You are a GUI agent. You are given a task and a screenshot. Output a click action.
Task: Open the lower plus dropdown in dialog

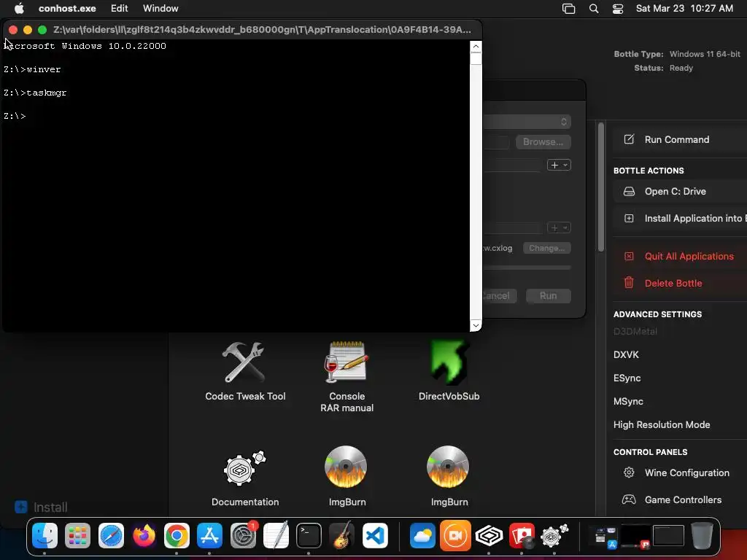click(559, 227)
